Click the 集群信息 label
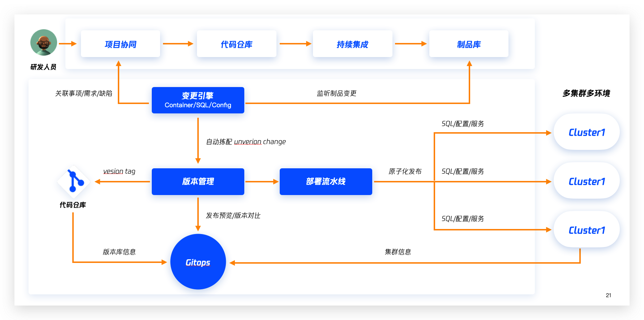The width and height of the screenshot is (644, 320). coord(398,252)
